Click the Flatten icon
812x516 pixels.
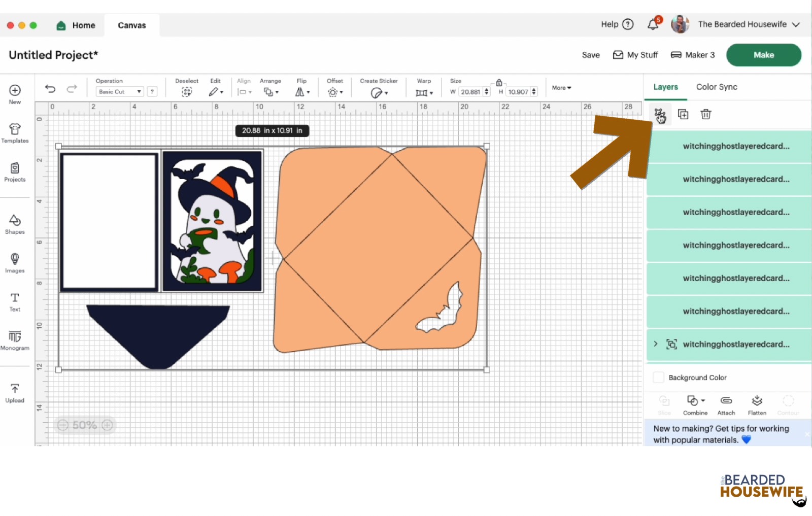757,404
